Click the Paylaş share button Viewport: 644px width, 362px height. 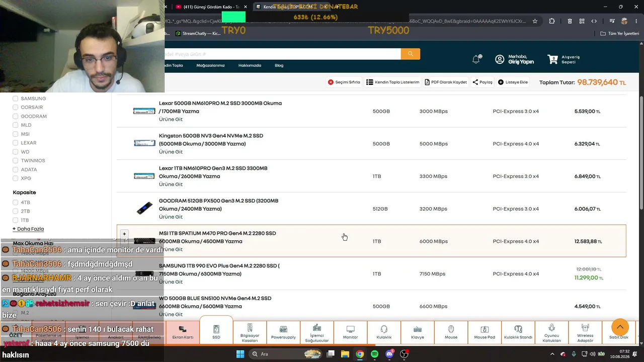coord(483,82)
